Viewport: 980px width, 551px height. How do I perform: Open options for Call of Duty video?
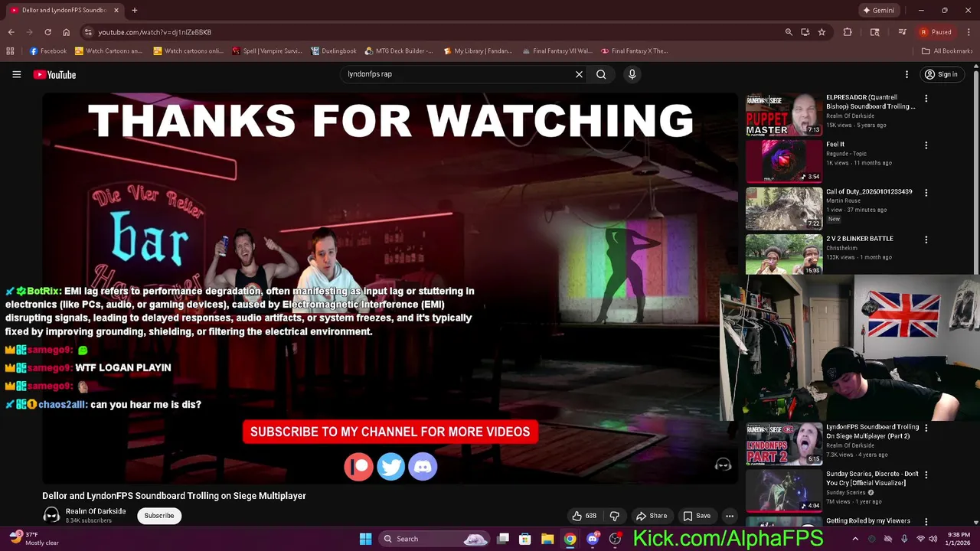pyautogui.click(x=926, y=193)
